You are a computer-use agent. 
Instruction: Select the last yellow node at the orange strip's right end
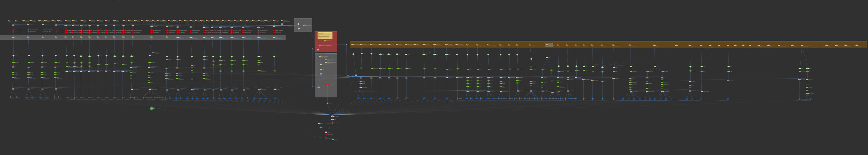coord(857,45)
